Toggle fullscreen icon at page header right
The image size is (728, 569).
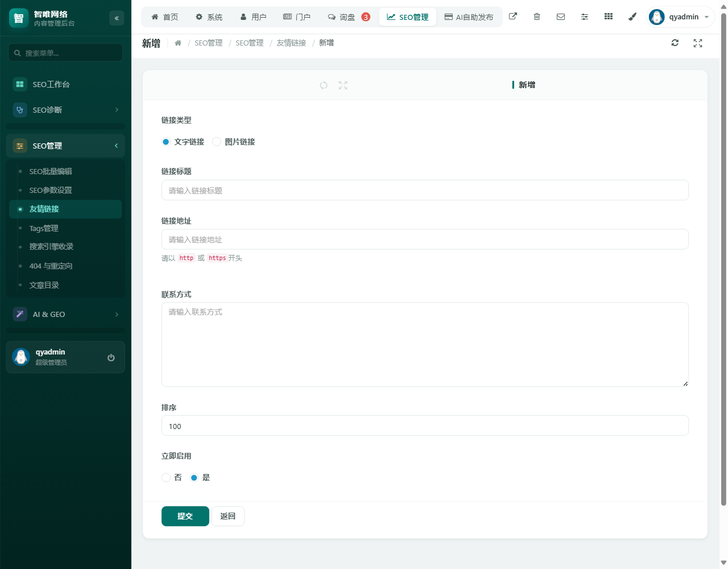pos(698,43)
